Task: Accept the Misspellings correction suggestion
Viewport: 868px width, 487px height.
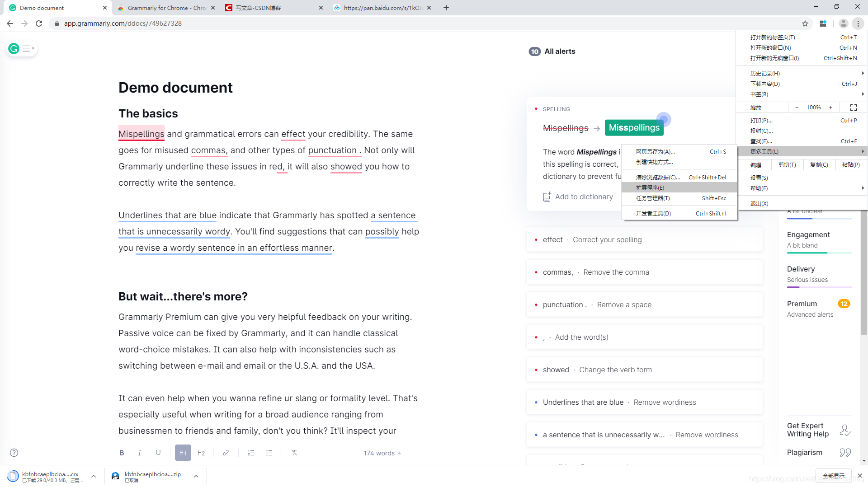Action: pyautogui.click(x=634, y=128)
